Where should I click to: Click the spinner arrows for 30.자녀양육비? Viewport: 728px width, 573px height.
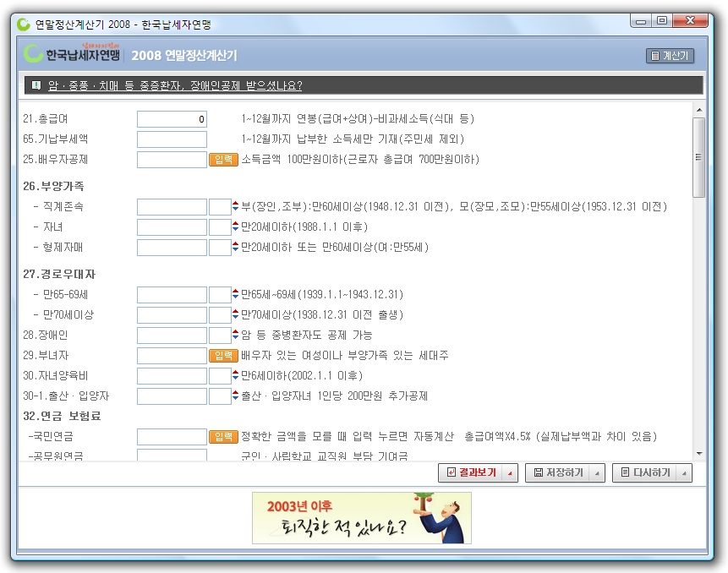click(x=235, y=375)
